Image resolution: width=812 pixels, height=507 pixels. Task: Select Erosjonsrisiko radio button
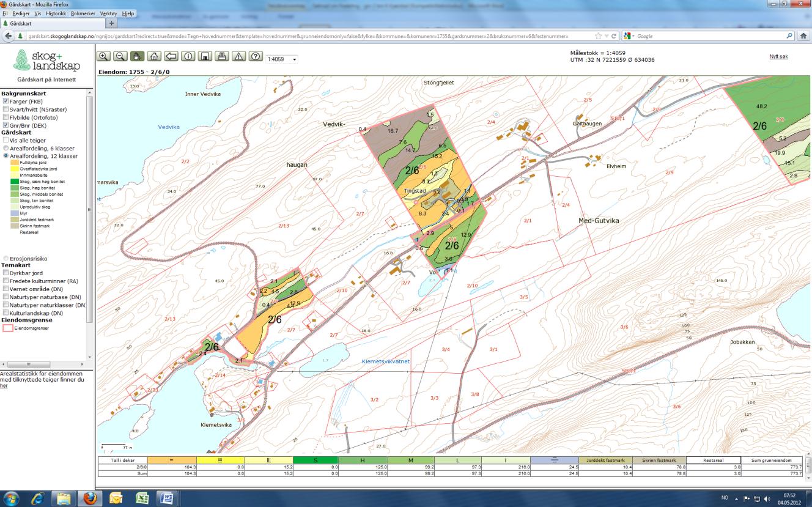click(6, 258)
